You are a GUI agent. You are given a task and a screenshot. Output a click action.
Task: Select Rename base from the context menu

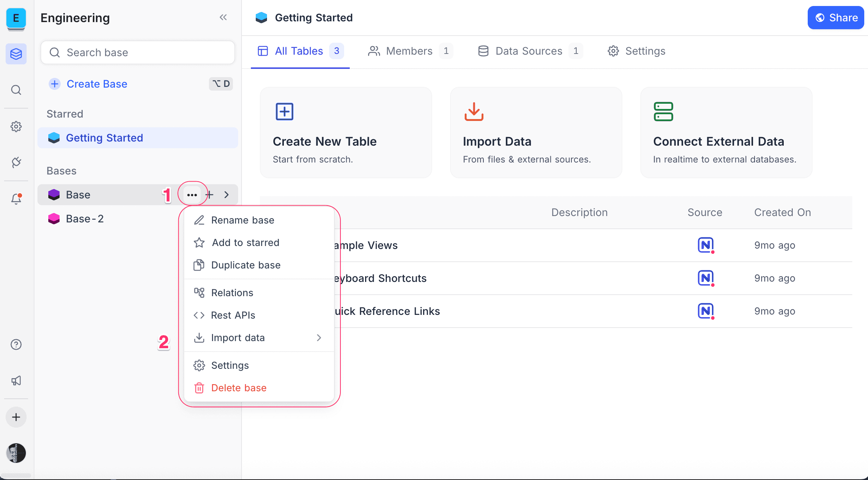[243, 220]
